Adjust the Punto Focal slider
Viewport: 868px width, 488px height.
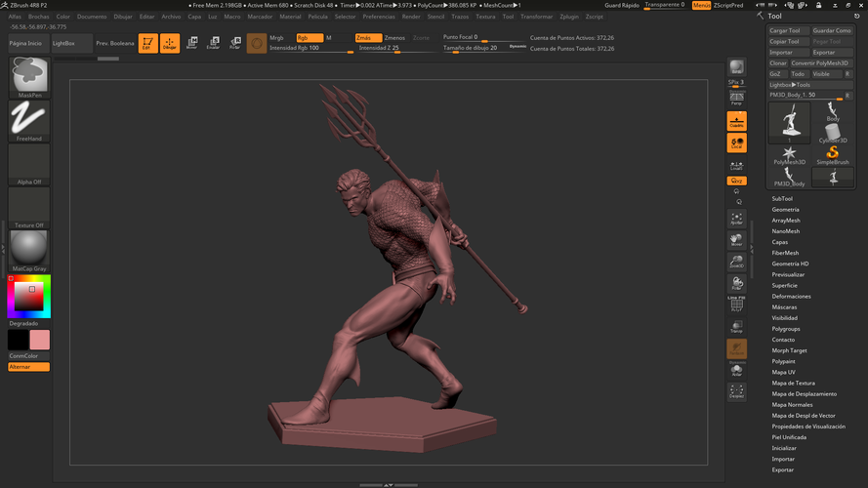[x=484, y=38]
